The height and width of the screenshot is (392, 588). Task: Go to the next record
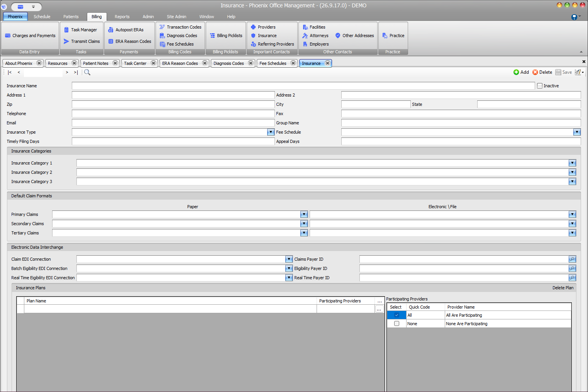pos(67,72)
